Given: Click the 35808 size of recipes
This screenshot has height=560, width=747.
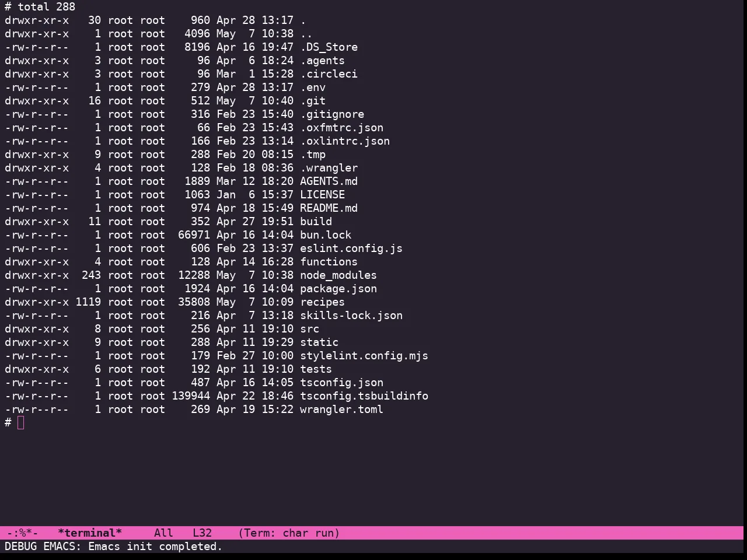Looking at the screenshot, I should tap(194, 302).
